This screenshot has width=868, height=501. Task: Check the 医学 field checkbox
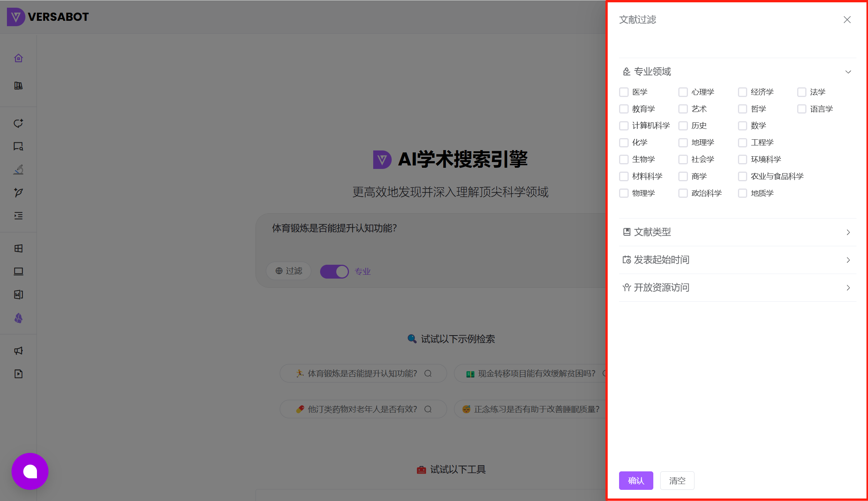click(624, 92)
